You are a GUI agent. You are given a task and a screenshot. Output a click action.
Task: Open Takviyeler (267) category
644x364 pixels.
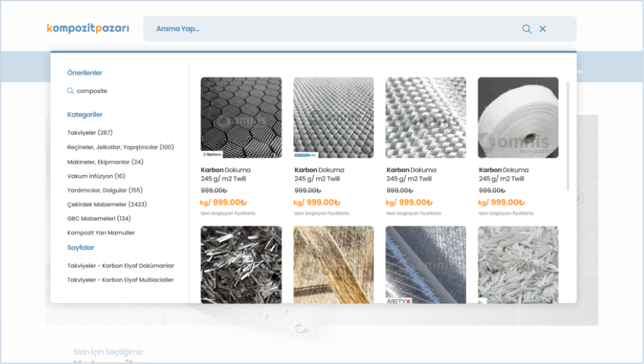pos(90,133)
